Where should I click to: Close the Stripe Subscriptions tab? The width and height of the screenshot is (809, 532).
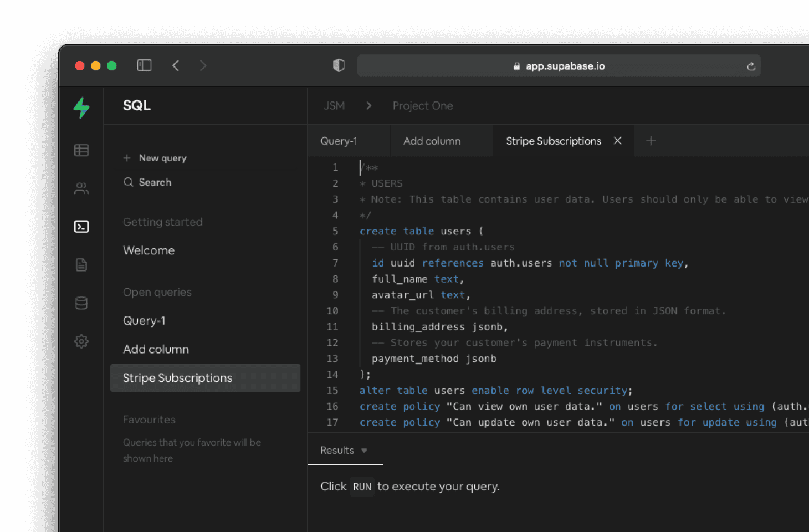617,141
